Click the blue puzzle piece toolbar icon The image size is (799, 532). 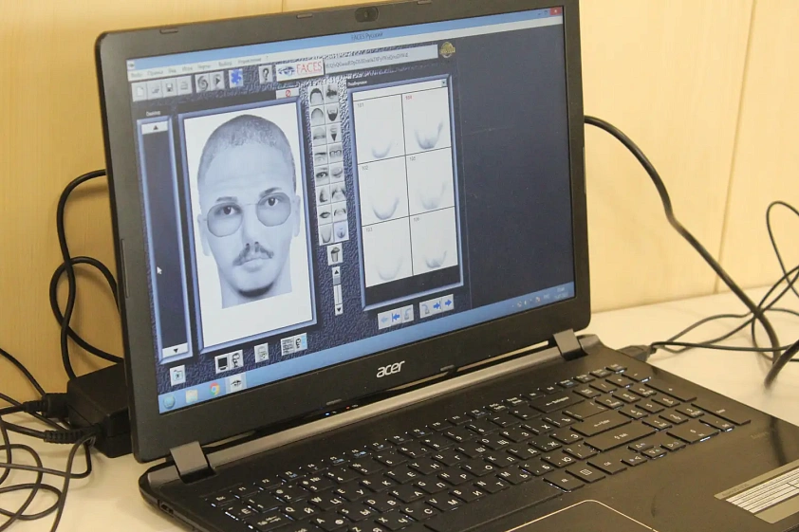click(236, 79)
